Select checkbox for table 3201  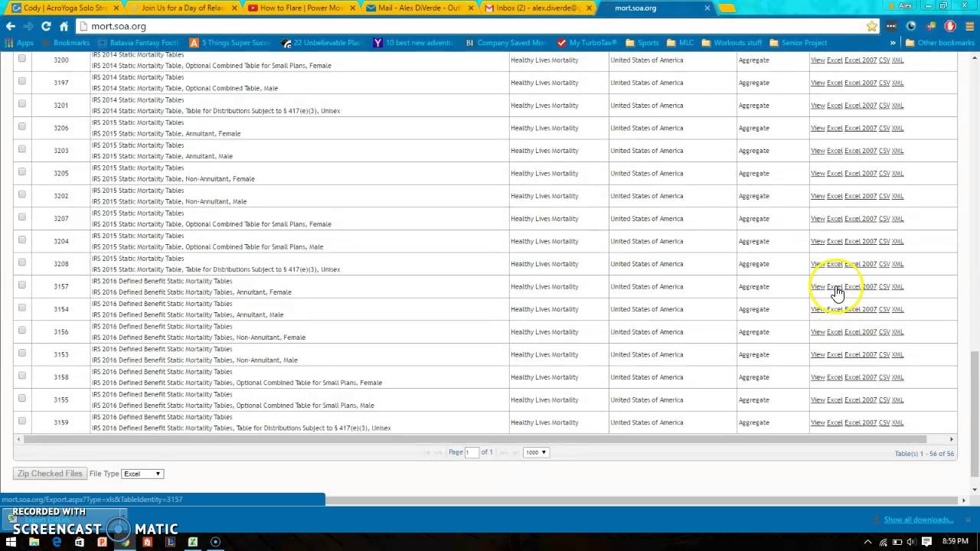coord(21,104)
